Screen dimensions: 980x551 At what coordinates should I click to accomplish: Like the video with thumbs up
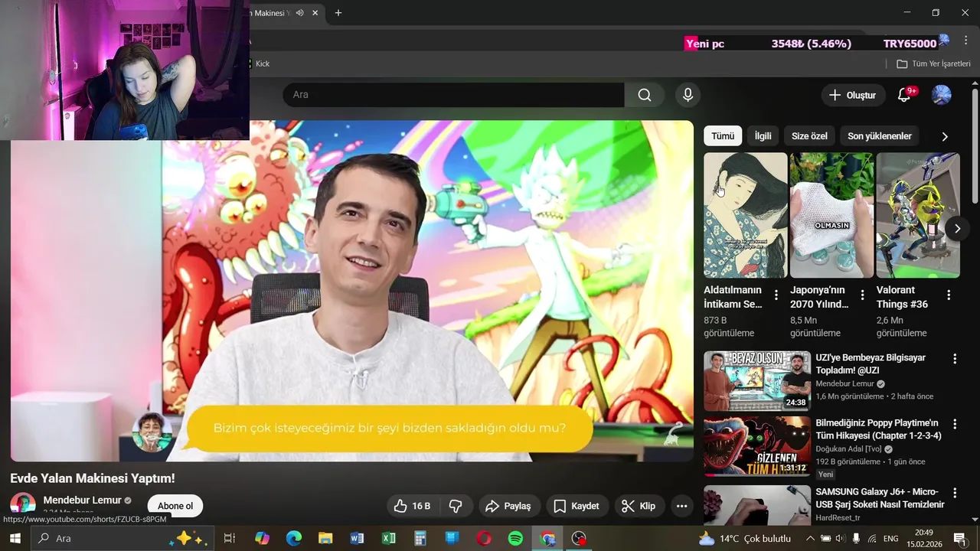[x=412, y=506]
